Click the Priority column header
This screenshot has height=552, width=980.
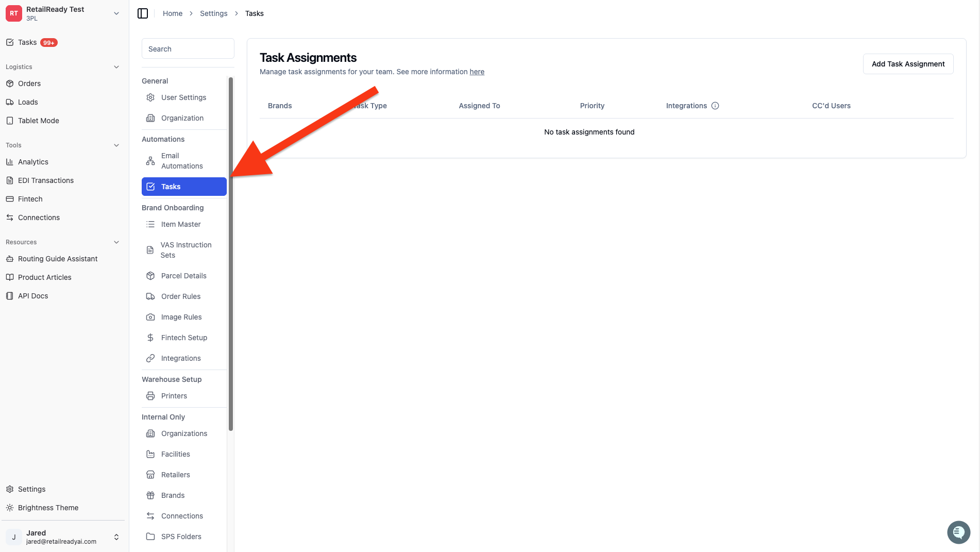592,106
